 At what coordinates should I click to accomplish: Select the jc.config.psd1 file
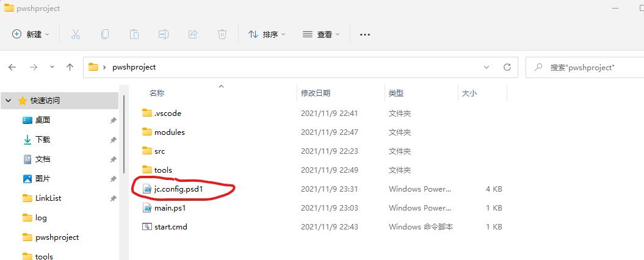(x=179, y=189)
